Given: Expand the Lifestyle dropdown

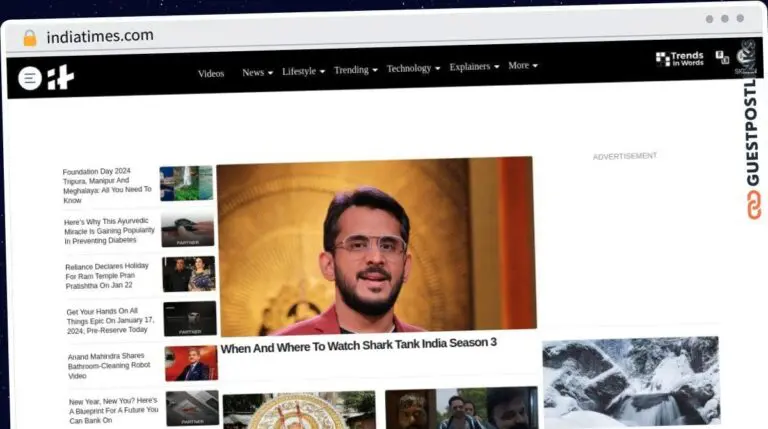Looking at the screenshot, I should 303,72.
